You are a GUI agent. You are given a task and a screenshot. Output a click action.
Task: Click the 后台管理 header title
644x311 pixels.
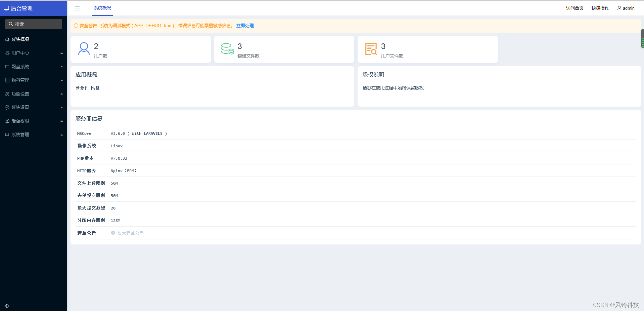[22, 8]
